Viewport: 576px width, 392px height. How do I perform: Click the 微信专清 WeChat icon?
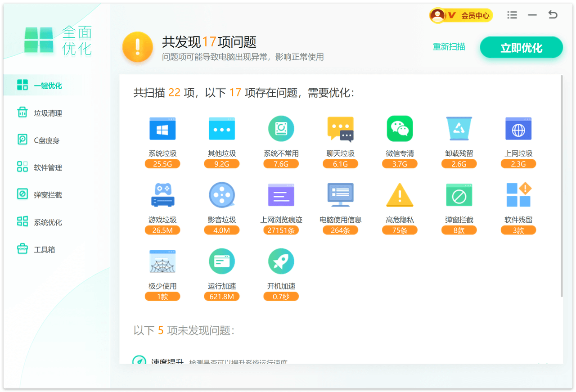tap(400, 129)
